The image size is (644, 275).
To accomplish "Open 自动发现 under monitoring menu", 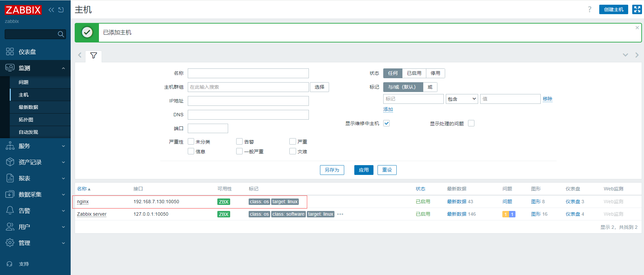I will (40, 132).
